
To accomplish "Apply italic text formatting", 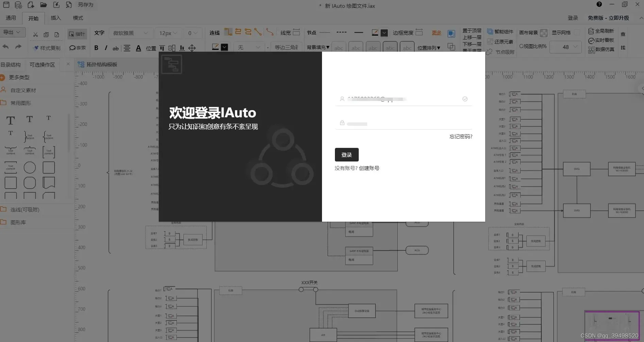I will click(x=106, y=48).
